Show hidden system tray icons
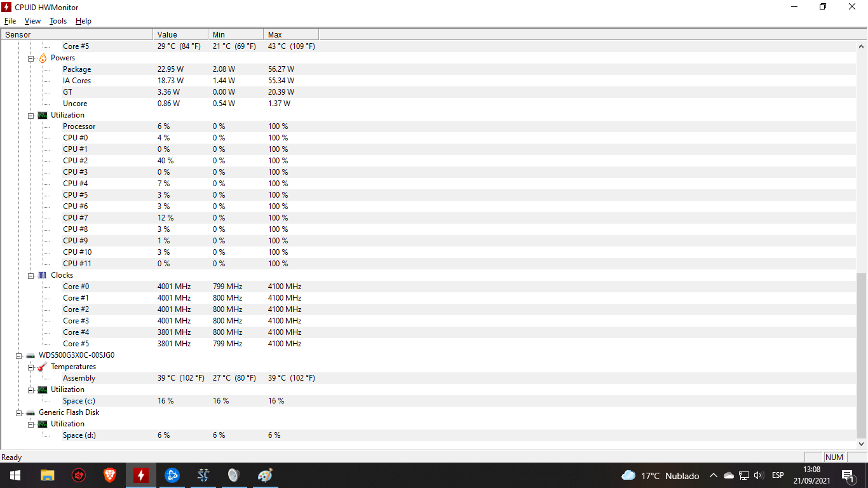The height and width of the screenshot is (488, 868). [714, 475]
